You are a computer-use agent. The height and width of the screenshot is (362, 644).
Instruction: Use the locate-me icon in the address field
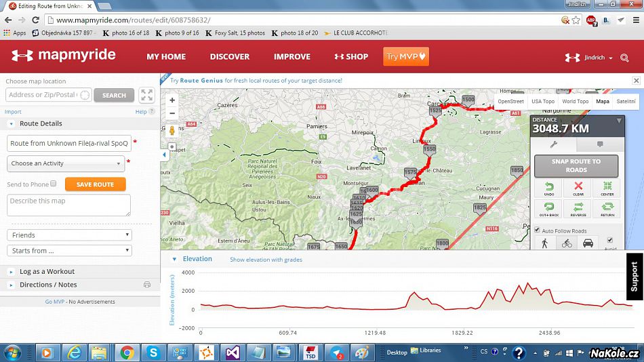[x=85, y=95]
